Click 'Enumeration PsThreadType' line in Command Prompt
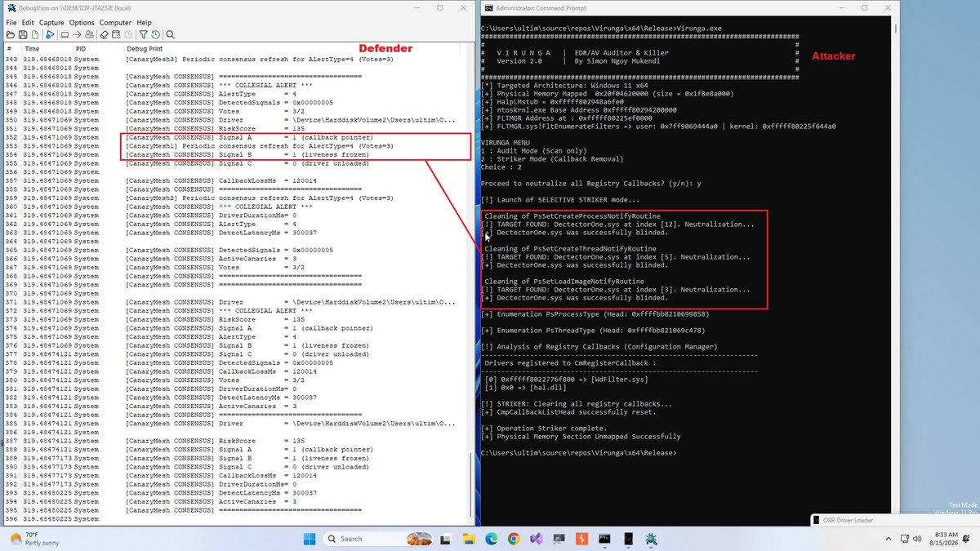980x551 pixels. click(x=595, y=331)
